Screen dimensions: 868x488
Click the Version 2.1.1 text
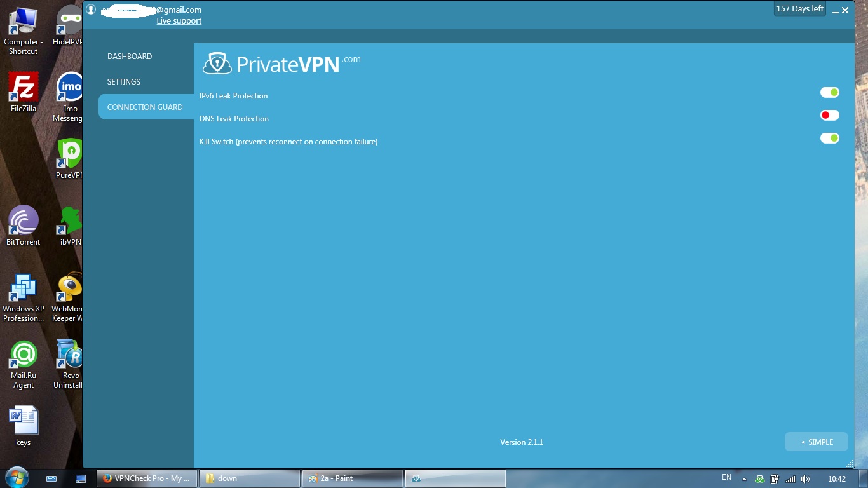pos(522,442)
